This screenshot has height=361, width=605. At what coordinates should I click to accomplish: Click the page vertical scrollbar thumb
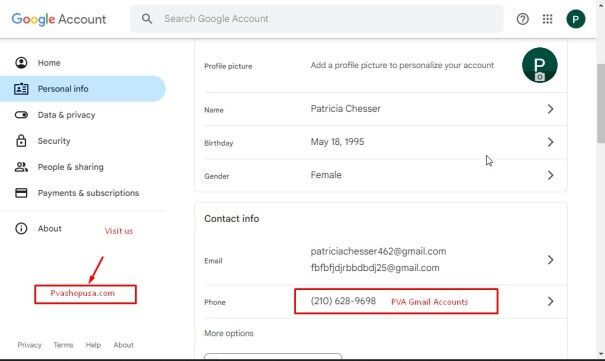(x=601, y=103)
